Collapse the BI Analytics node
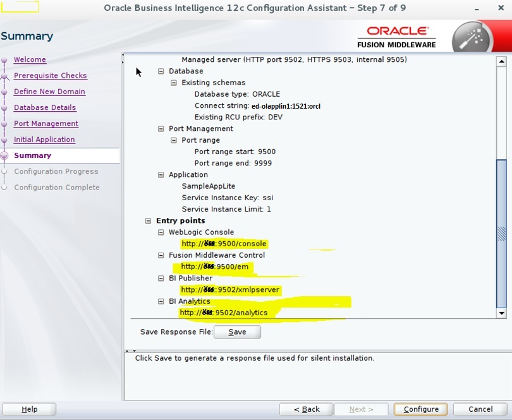The height and width of the screenshot is (420, 512). (x=160, y=301)
